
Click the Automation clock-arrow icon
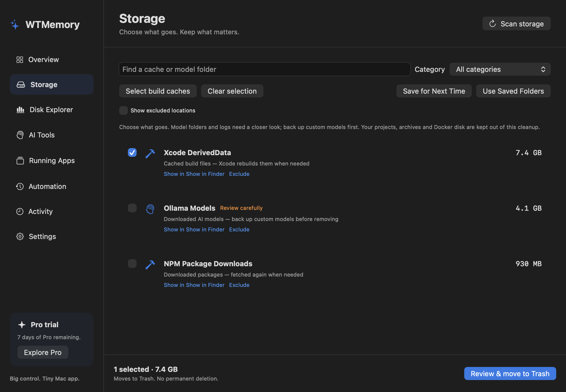tap(20, 186)
